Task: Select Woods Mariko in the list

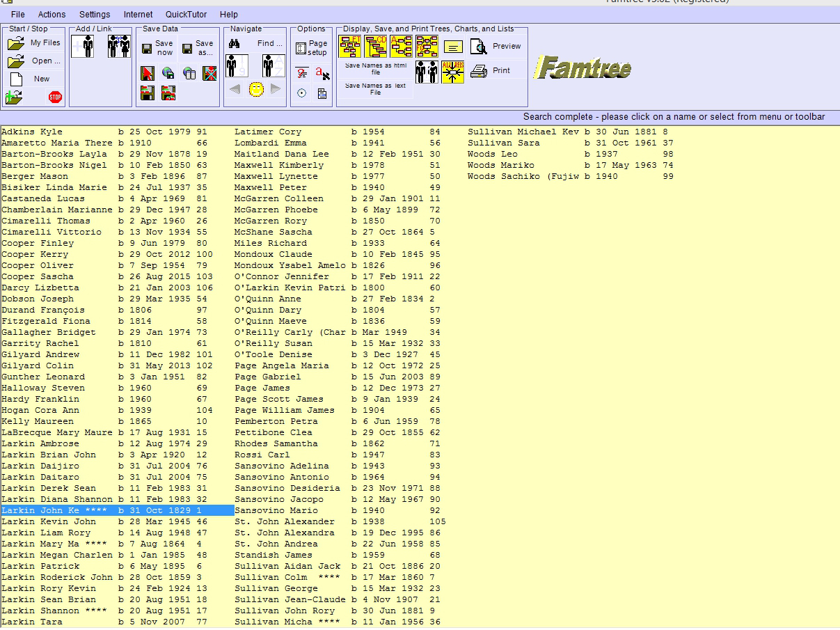Action: [583, 165]
